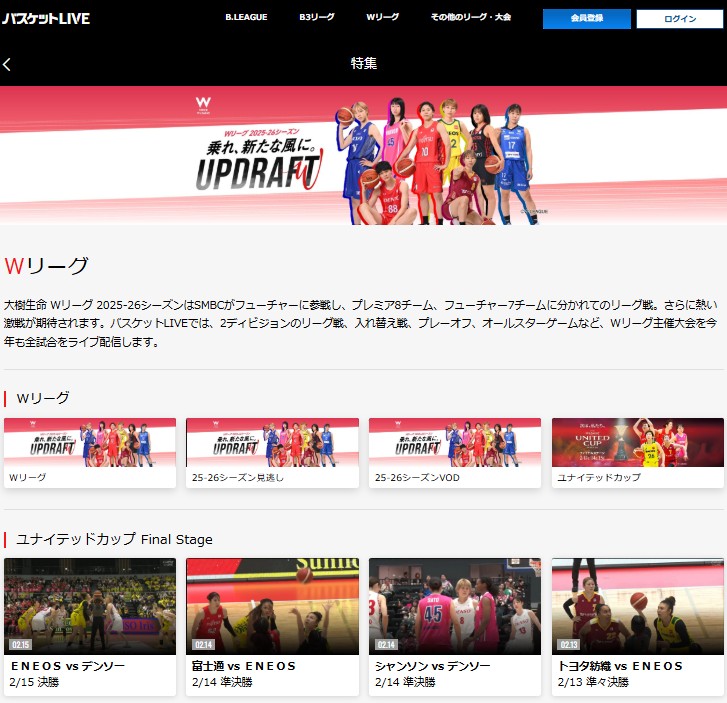Click the large Wリーグ heading below banner
This screenshot has height=703, width=727.
click(46, 266)
